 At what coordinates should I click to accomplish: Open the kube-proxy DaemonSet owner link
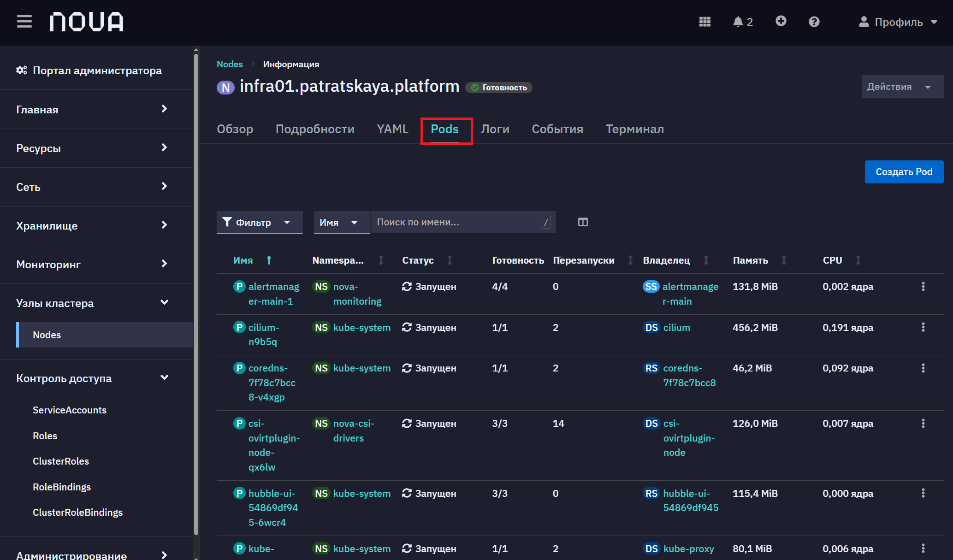point(688,548)
